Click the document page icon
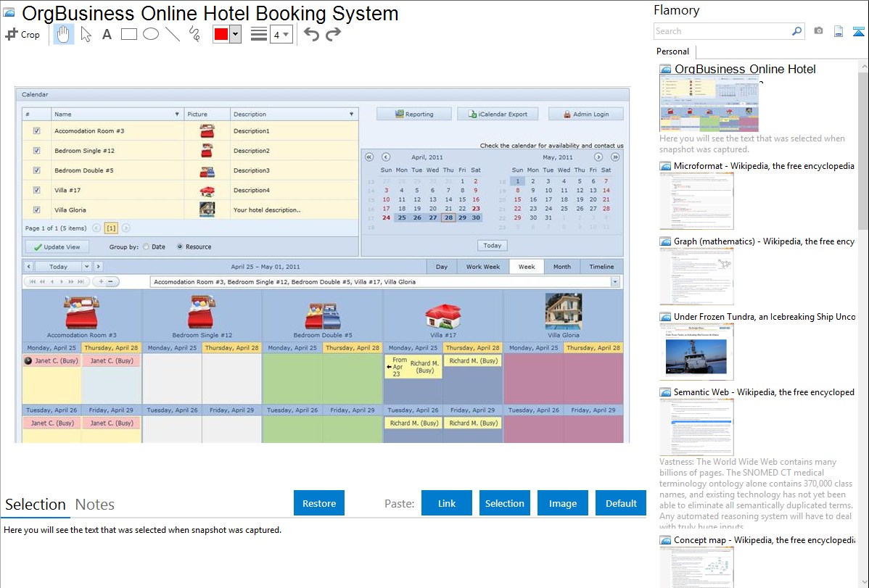869x588 pixels. click(x=839, y=31)
